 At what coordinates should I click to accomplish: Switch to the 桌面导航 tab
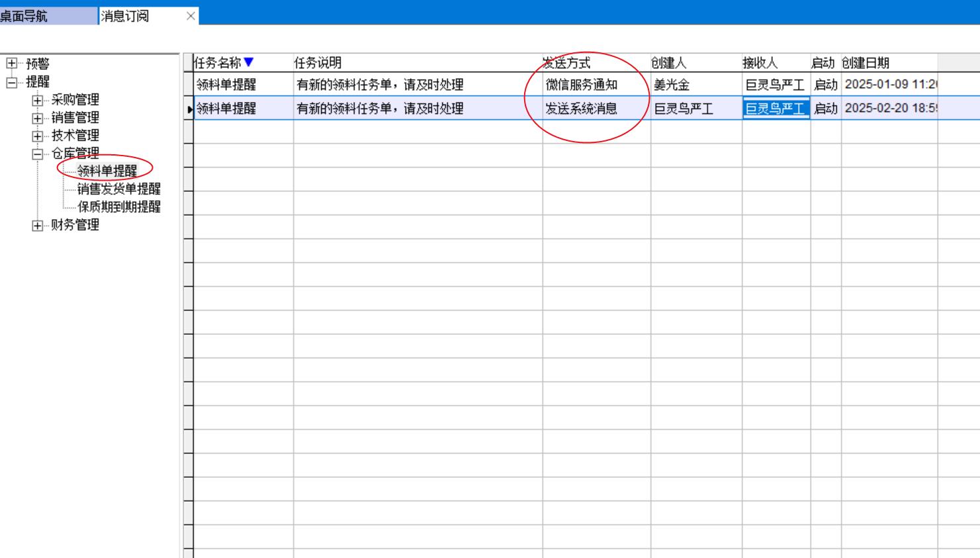tap(26, 16)
